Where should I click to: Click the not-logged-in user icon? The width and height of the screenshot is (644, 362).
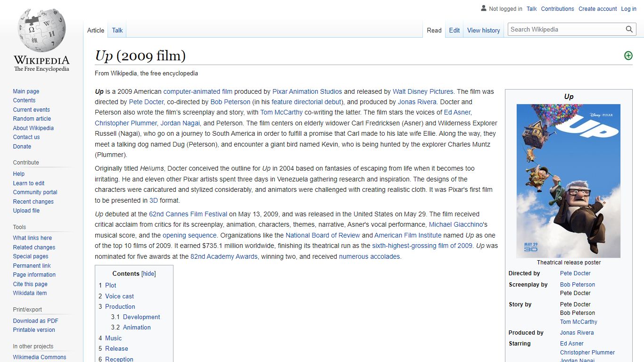[x=483, y=8]
